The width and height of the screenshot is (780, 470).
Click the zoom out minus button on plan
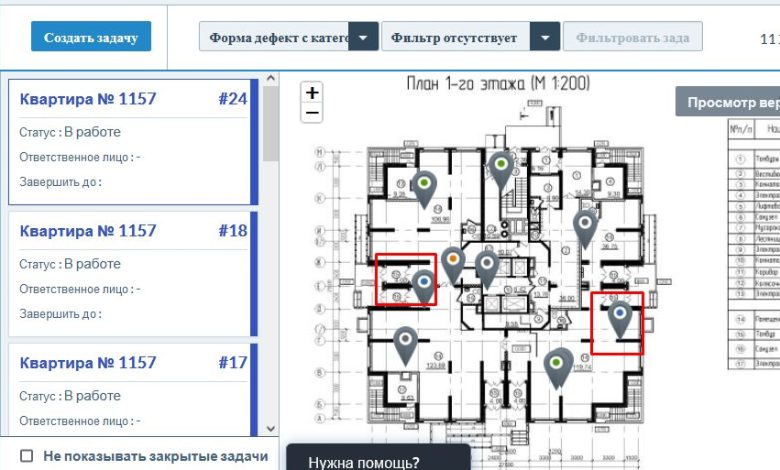pyautogui.click(x=313, y=113)
